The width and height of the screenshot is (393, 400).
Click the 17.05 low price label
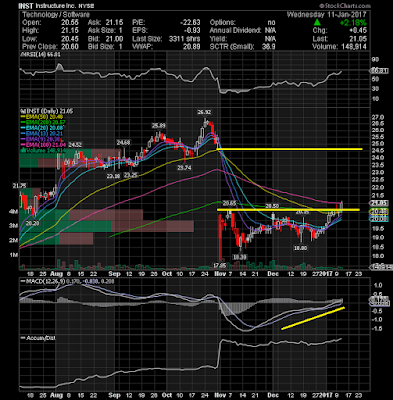pyautogui.click(x=220, y=265)
